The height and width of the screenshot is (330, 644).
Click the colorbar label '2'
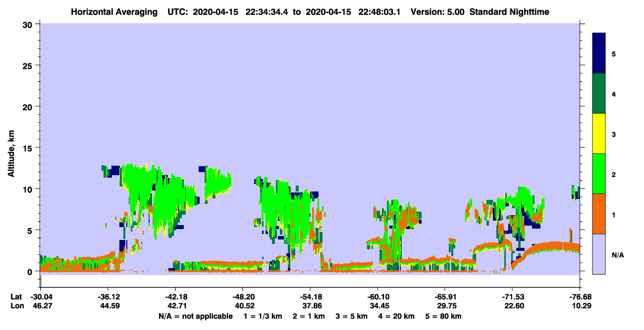614,174
